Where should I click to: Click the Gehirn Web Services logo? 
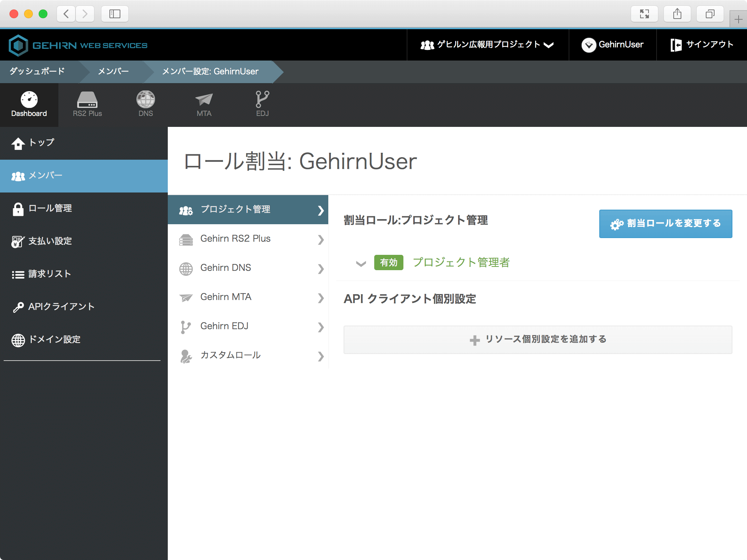coord(78,45)
